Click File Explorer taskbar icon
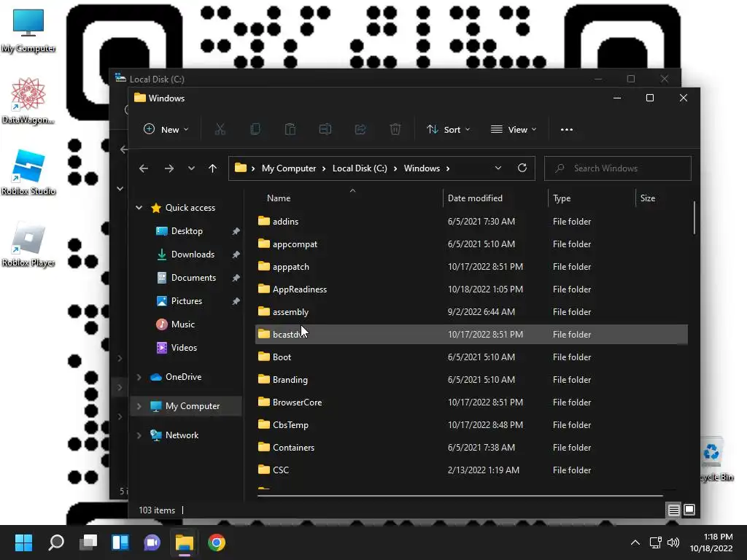Viewport: 747px width, 560px height. coord(185,542)
